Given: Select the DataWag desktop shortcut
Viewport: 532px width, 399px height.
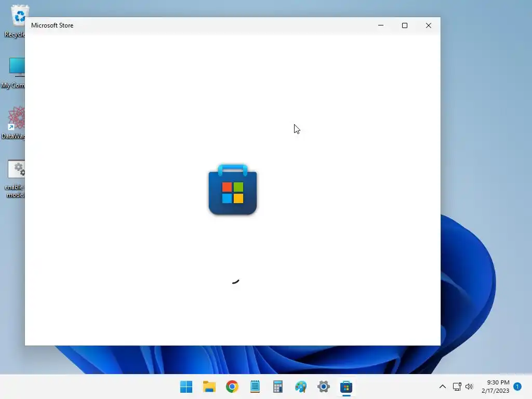Looking at the screenshot, I should [x=14, y=123].
